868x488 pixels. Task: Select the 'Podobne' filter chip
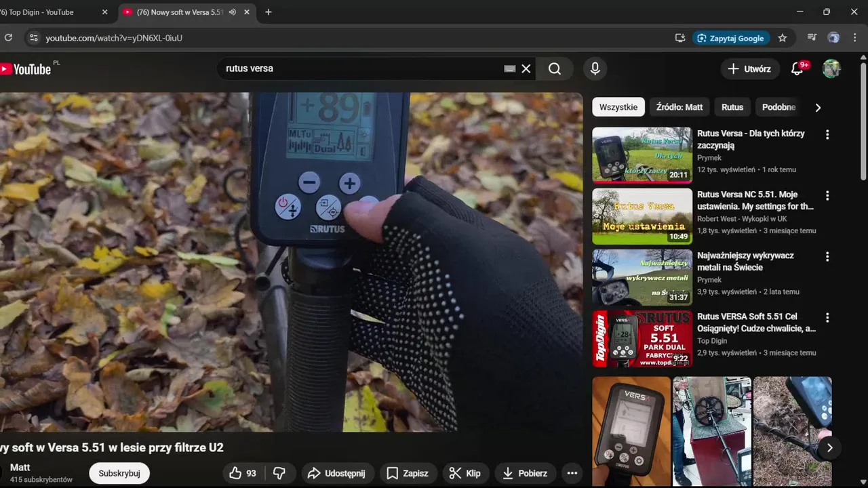click(x=779, y=107)
